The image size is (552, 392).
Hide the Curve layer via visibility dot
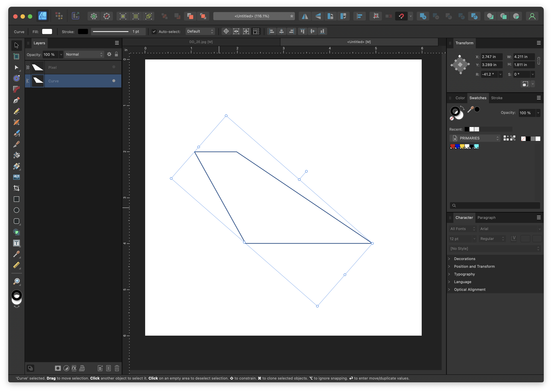pyautogui.click(x=114, y=81)
